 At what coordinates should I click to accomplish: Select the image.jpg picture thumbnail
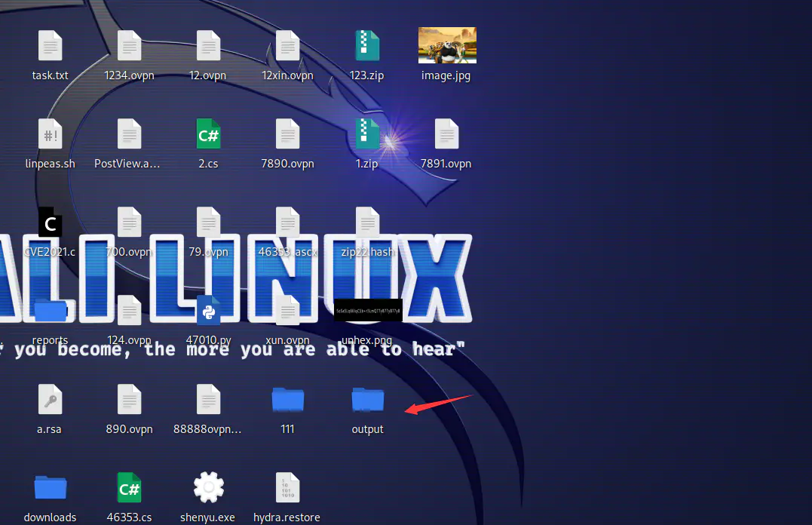[447, 45]
